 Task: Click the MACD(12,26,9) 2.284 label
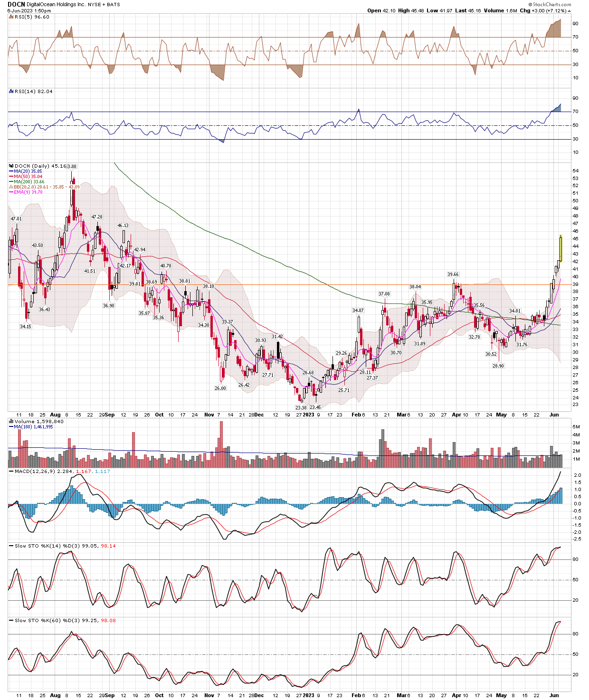coord(43,471)
